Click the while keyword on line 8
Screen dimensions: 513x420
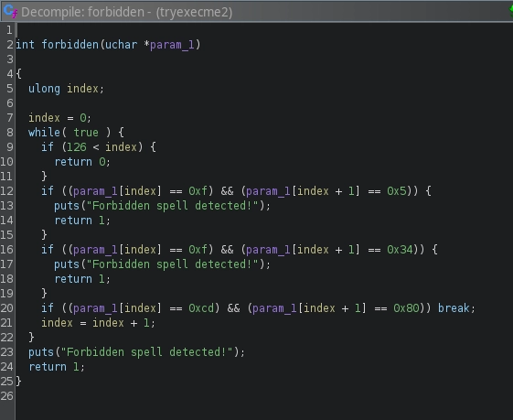[x=44, y=133]
